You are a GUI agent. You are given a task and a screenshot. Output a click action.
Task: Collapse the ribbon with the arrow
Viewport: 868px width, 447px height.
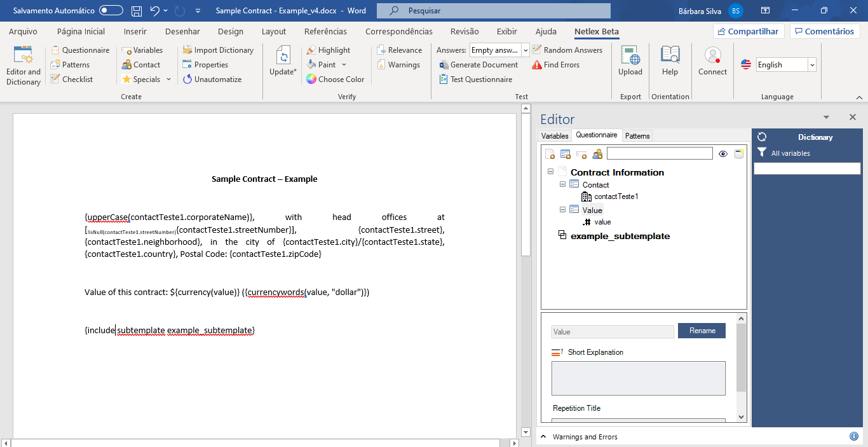point(859,97)
